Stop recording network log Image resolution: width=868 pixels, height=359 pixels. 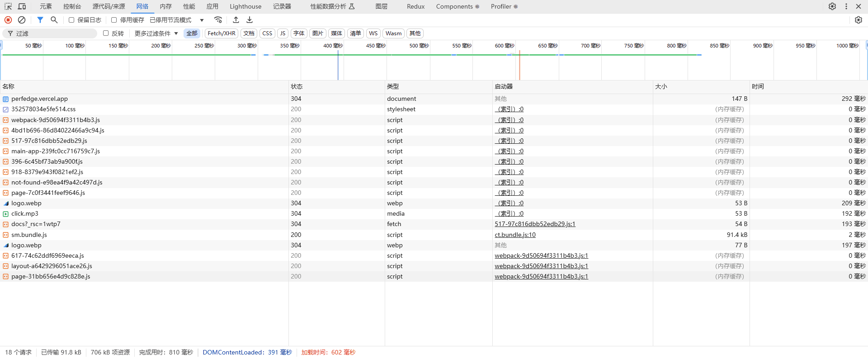click(x=8, y=20)
